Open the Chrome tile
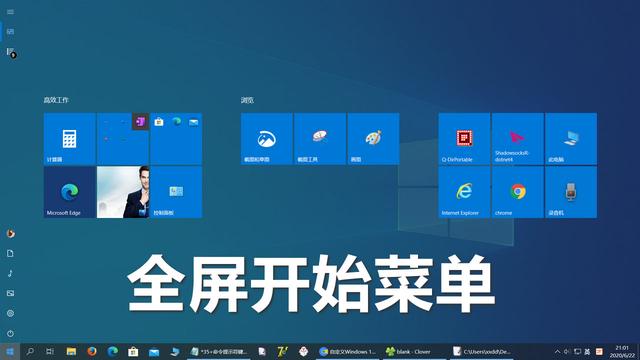This screenshot has height=360, width=640. (518, 192)
